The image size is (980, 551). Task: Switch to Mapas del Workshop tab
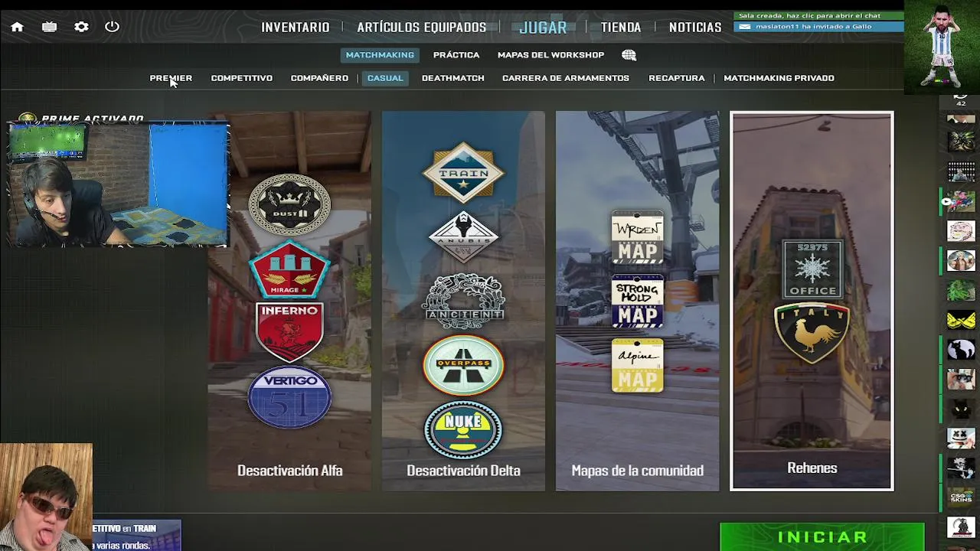pyautogui.click(x=550, y=55)
